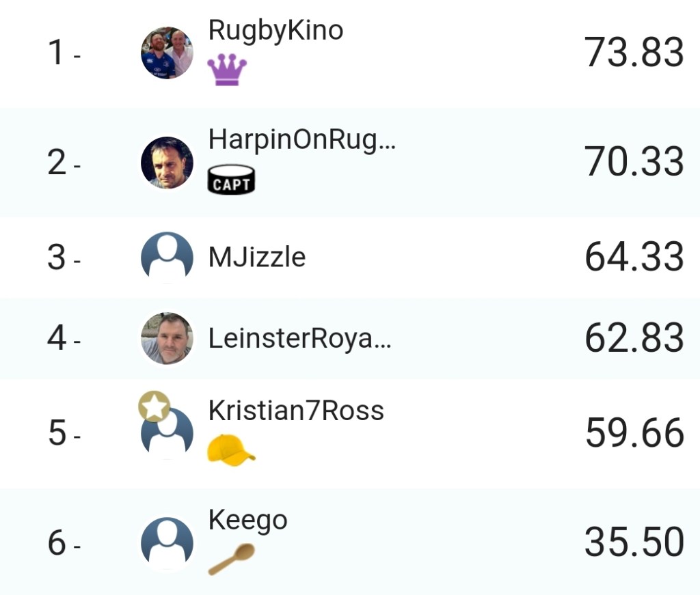Open Keego's default profile avatar
Viewport: 700px width, 595px height.
[167, 543]
